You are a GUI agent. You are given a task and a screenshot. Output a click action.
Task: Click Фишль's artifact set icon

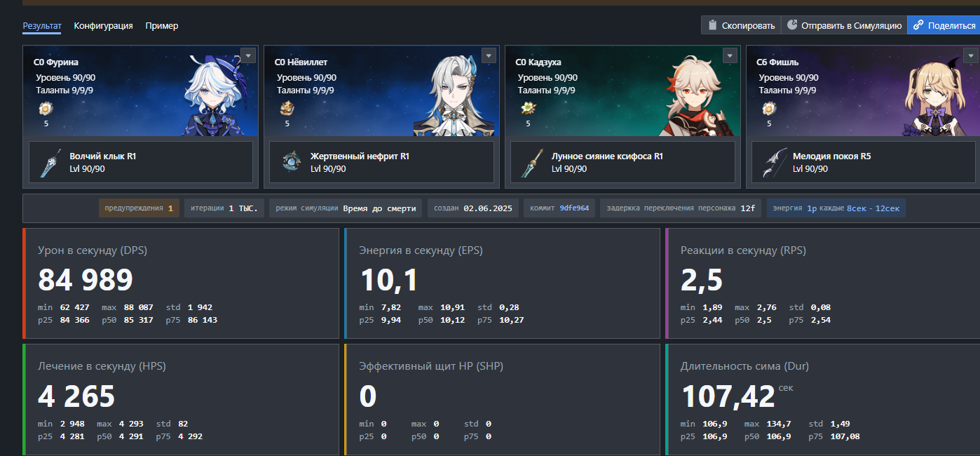(x=769, y=109)
